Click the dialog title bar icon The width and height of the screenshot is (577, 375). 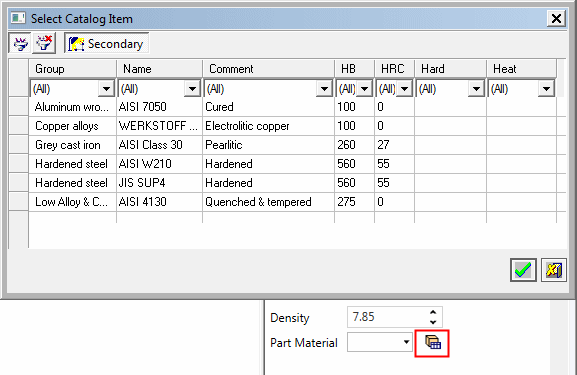pos(18,18)
